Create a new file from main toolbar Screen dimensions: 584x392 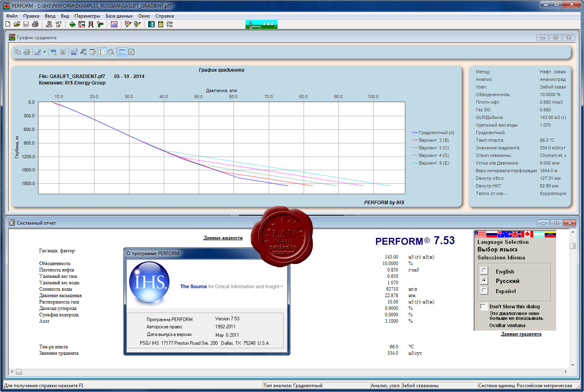(x=8, y=24)
